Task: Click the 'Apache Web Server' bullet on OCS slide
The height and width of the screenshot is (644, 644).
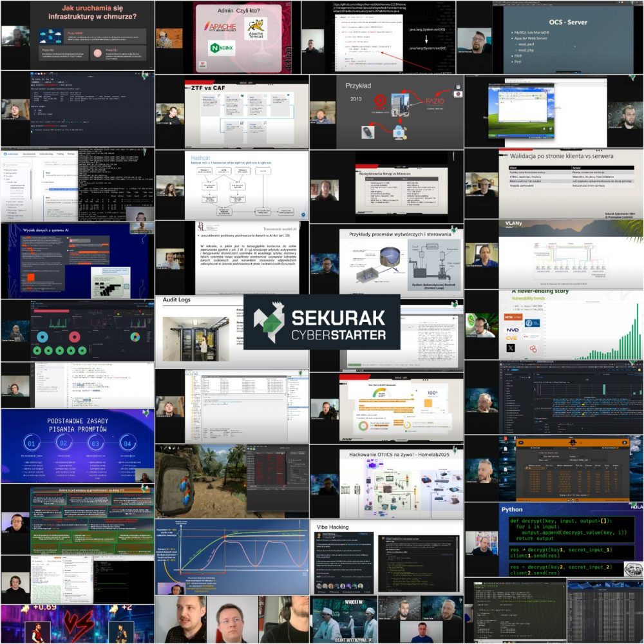Action: tap(531, 38)
